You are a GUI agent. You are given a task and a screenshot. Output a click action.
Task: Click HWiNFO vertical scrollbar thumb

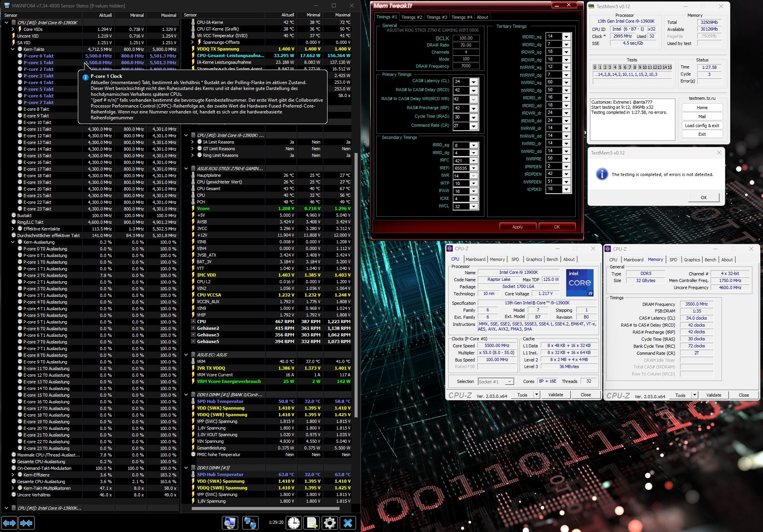click(356, 286)
